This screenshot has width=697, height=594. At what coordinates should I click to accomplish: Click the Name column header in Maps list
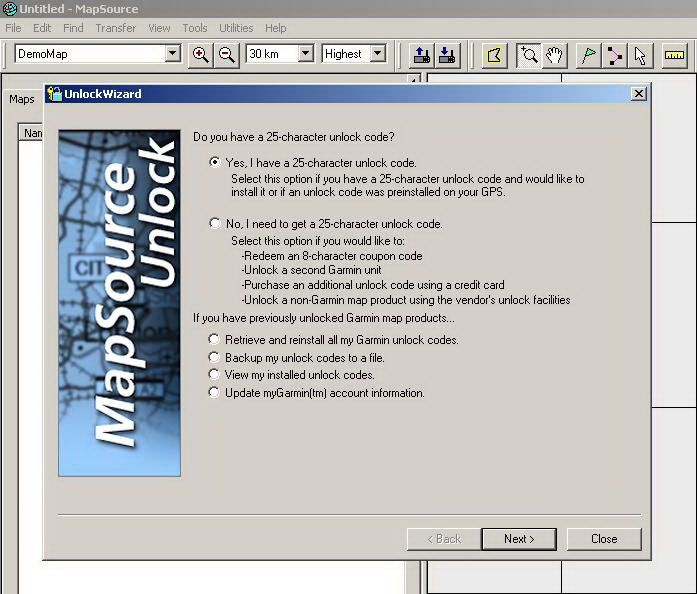(x=31, y=133)
